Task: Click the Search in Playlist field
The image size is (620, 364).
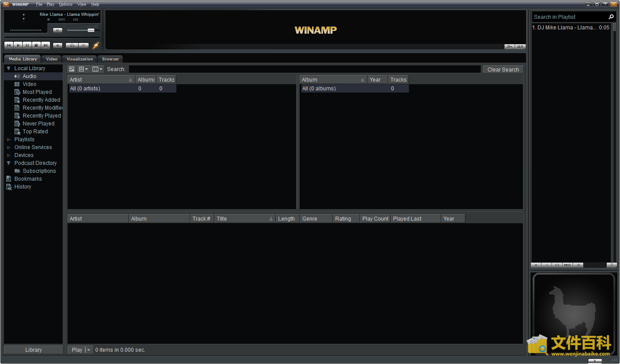Action: pyautogui.click(x=569, y=17)
